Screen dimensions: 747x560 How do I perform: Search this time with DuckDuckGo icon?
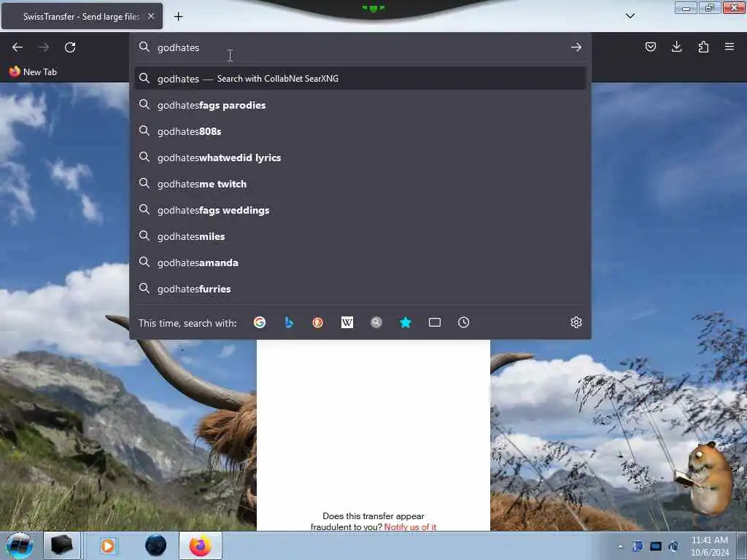318,322
